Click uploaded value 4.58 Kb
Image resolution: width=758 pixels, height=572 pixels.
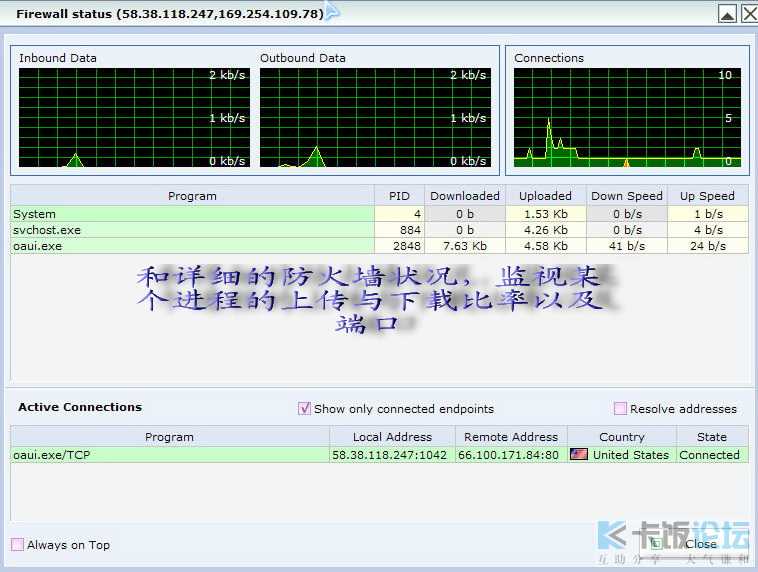[546, 246]
